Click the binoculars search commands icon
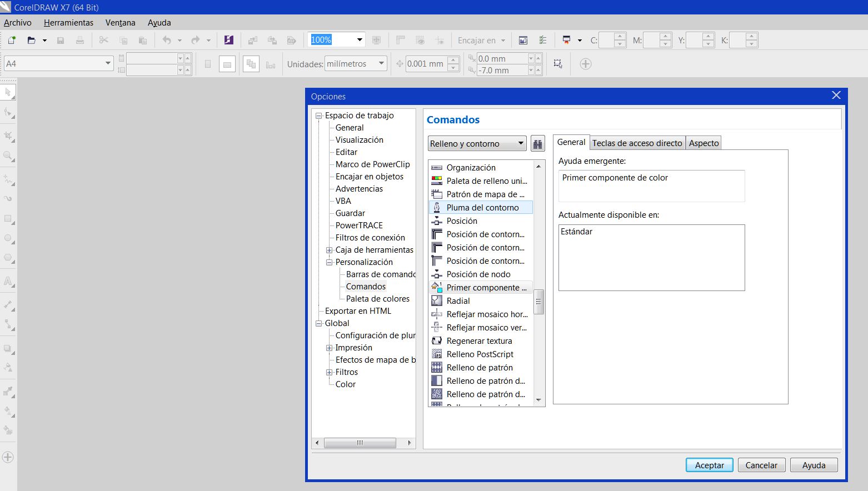868x491 pixels. coord(537,144)
